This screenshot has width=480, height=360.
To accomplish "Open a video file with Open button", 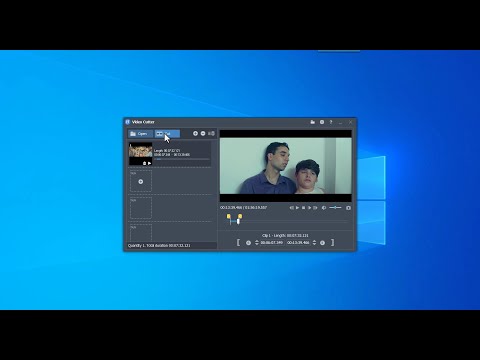I will 141,134.
